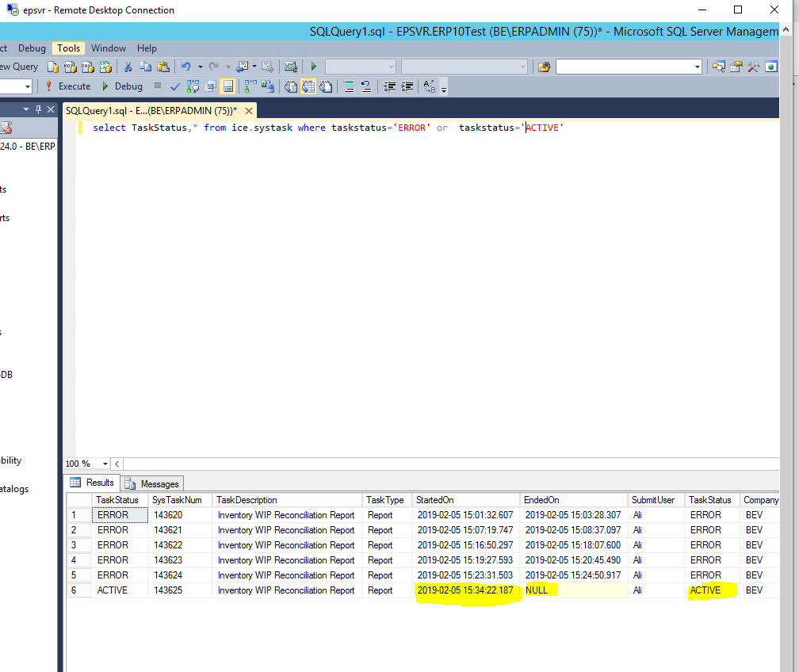Click the SysTaskNum column header
799x672 pixels.
tap(180, 500)
